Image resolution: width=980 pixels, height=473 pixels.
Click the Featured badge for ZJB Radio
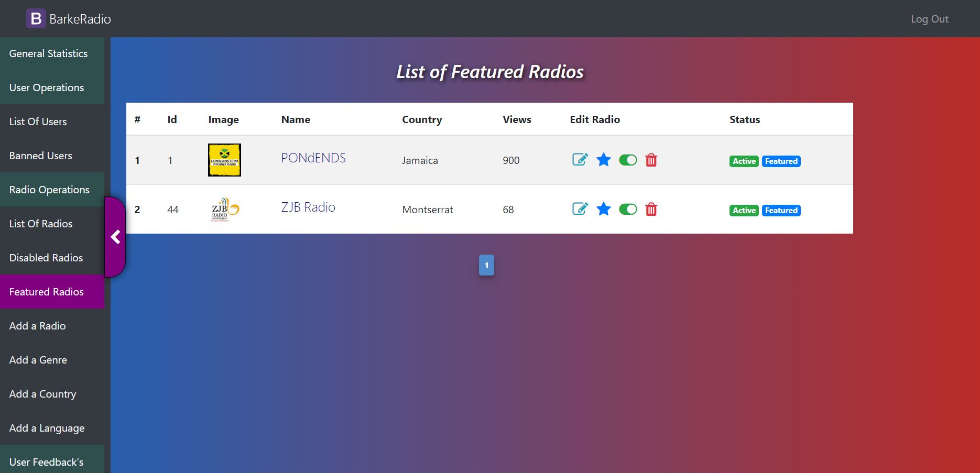click(x=781, y=211)
